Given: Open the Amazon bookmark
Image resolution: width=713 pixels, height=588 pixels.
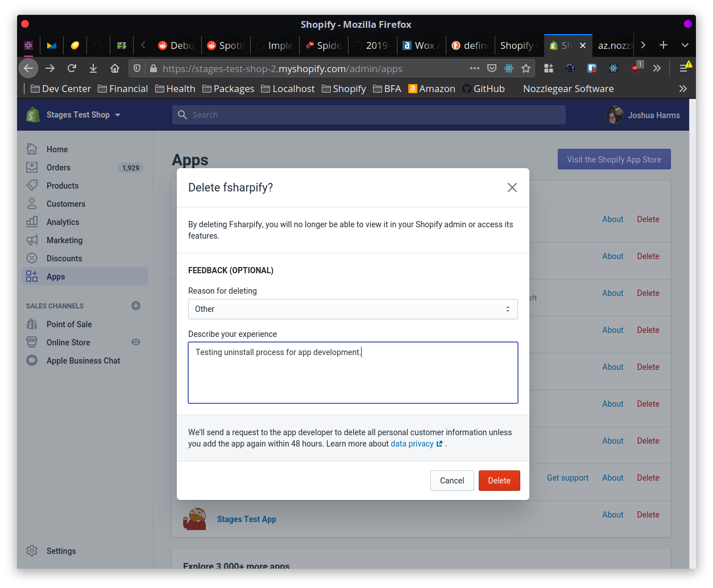Looking at the screenshot, I should coord(432,89).
